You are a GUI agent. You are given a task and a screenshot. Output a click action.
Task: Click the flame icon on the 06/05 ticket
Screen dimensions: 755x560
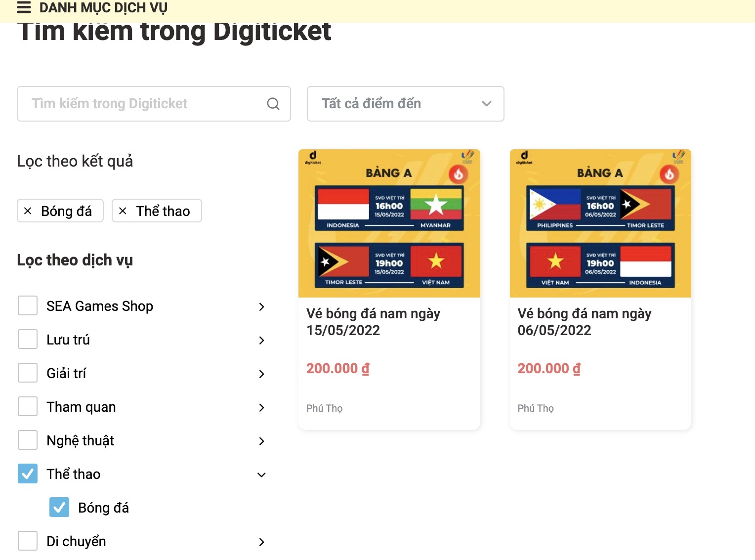tap(670, 174)
